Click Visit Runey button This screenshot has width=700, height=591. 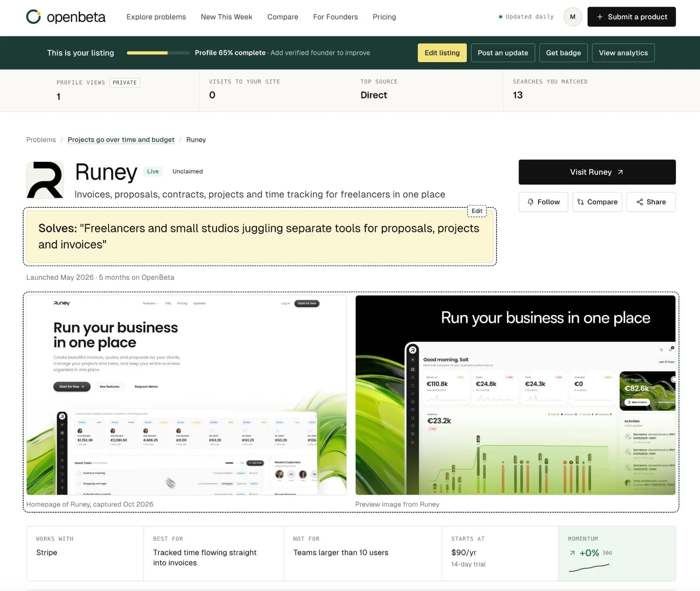(597, 172)
